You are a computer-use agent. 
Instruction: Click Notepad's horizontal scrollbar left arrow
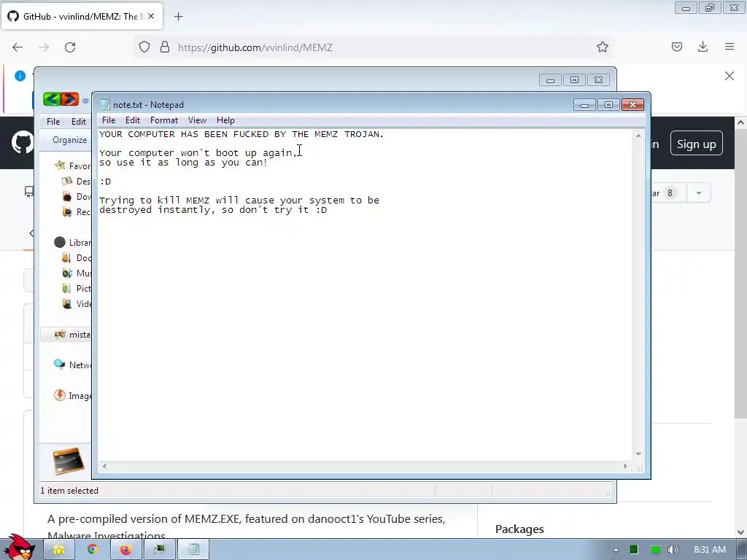(104, 466)
